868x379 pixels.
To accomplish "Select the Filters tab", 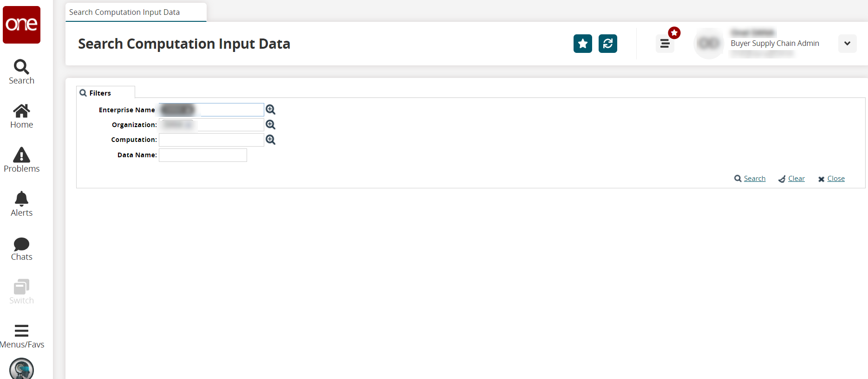I will pos(100,93).
